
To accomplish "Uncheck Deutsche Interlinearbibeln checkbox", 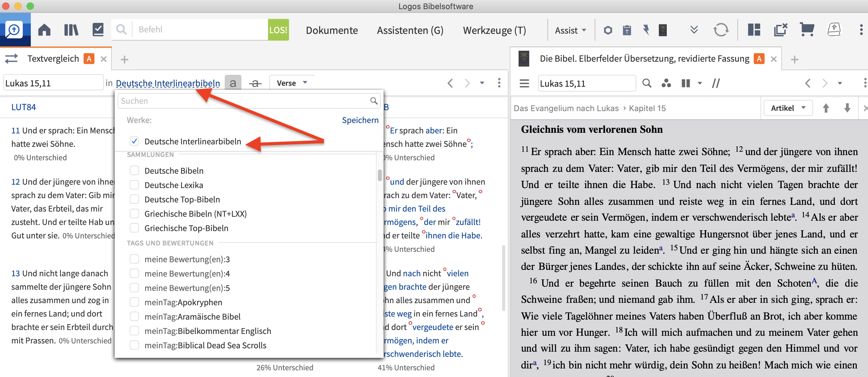I will click(134, 141).
